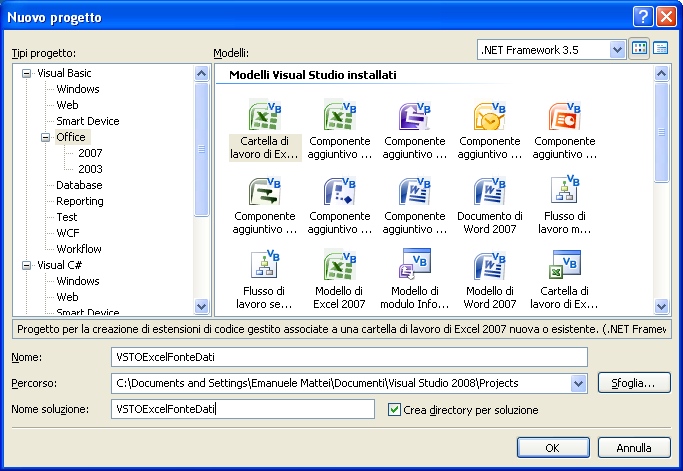This screenshot has height=471, width=683.
Task: Select the Componente aggiuntivo template with Visio icon
Action: tap(340, 205)
